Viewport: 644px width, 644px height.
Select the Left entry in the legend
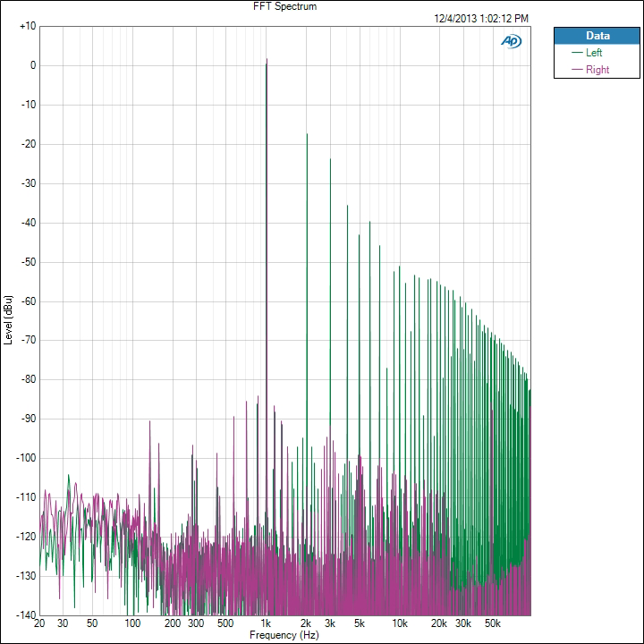point(595,53)
